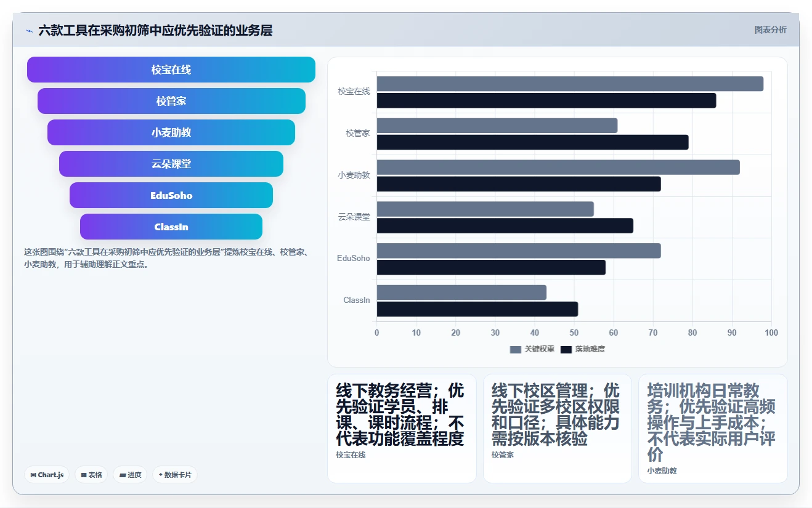Click 小麦助教 落地难度 dark bar
Image resolution: width=812 pixels, height=508 pixels.
coord(519,184)
